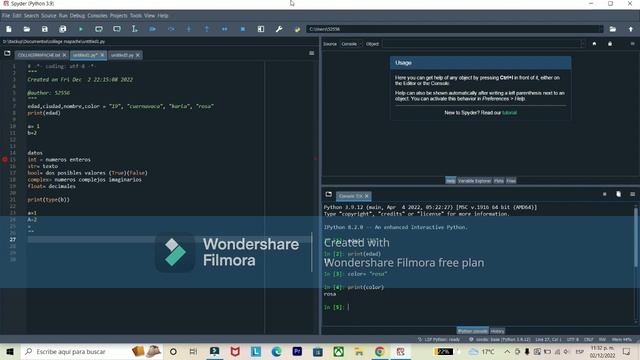640x360 pixels.
Task: Open Help pane options menu
Action: point(632,44)
